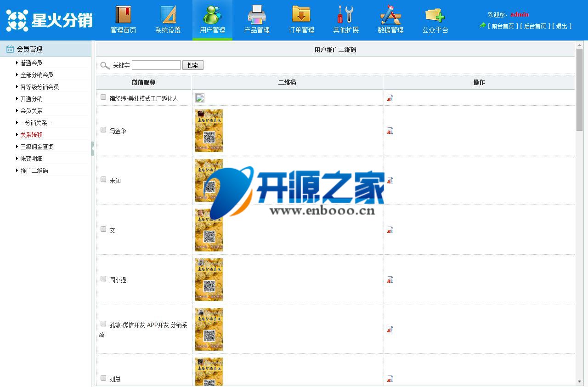Tick checkbox for 文
Screen dimensions: 588x387
[103, 229]
